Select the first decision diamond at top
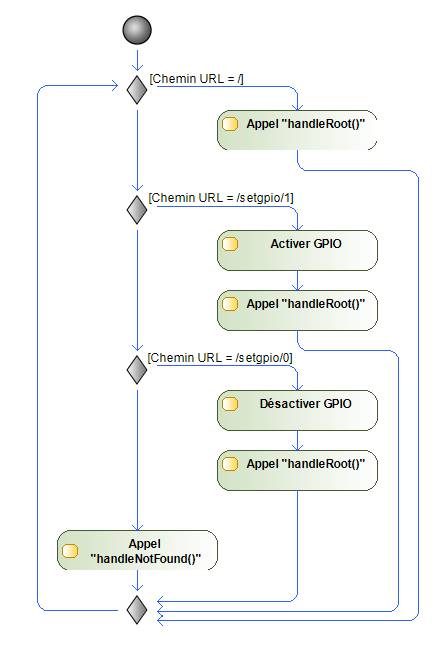 137,89
